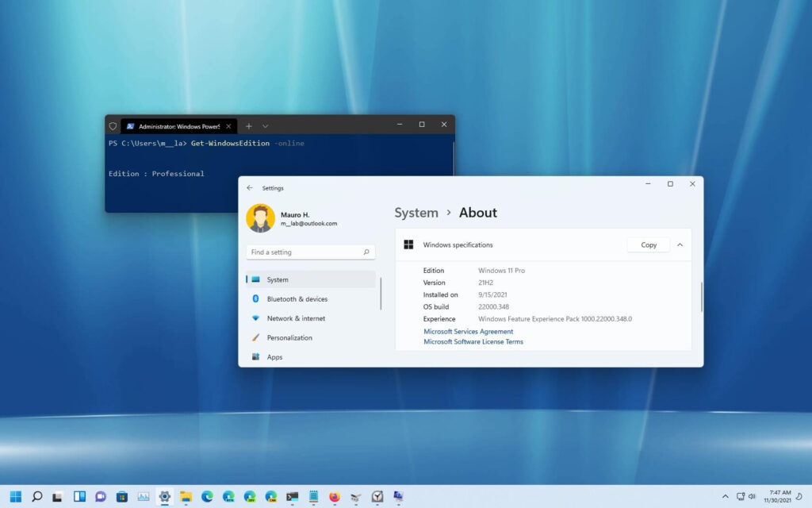Open Task View on the taskbar

pos(57,497)
